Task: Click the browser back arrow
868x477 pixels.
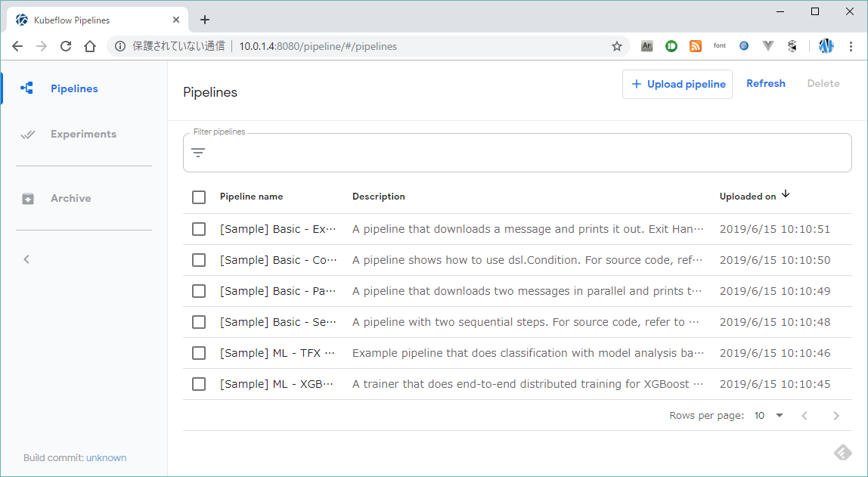Action: coord(17,46)
